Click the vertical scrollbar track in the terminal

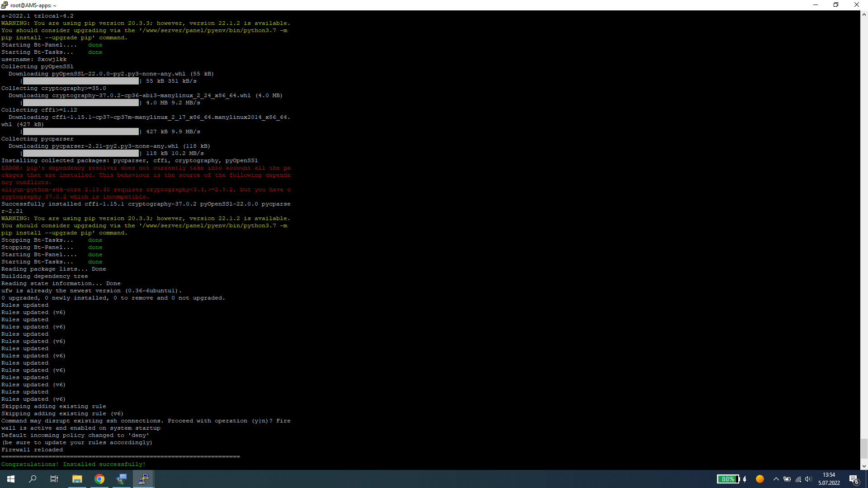coord(864,226)
